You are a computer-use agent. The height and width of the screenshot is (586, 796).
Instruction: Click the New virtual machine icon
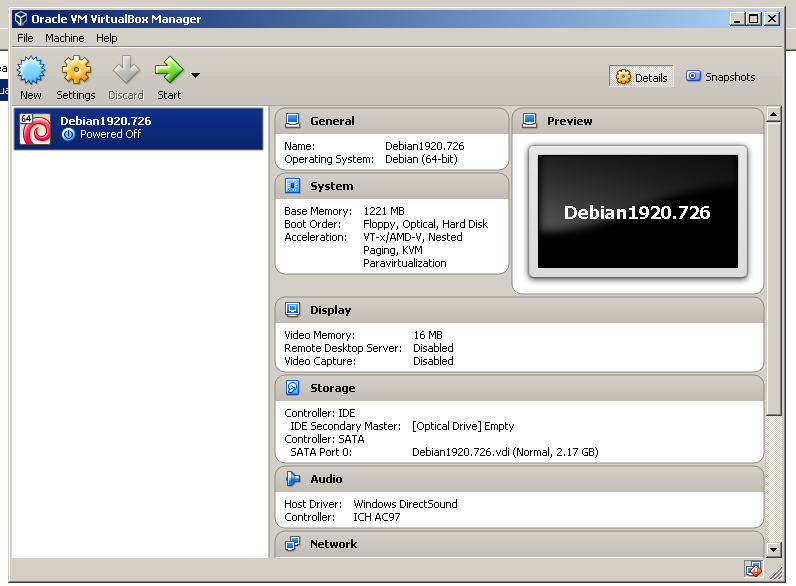pyautogui.click(x=31, y=70)
